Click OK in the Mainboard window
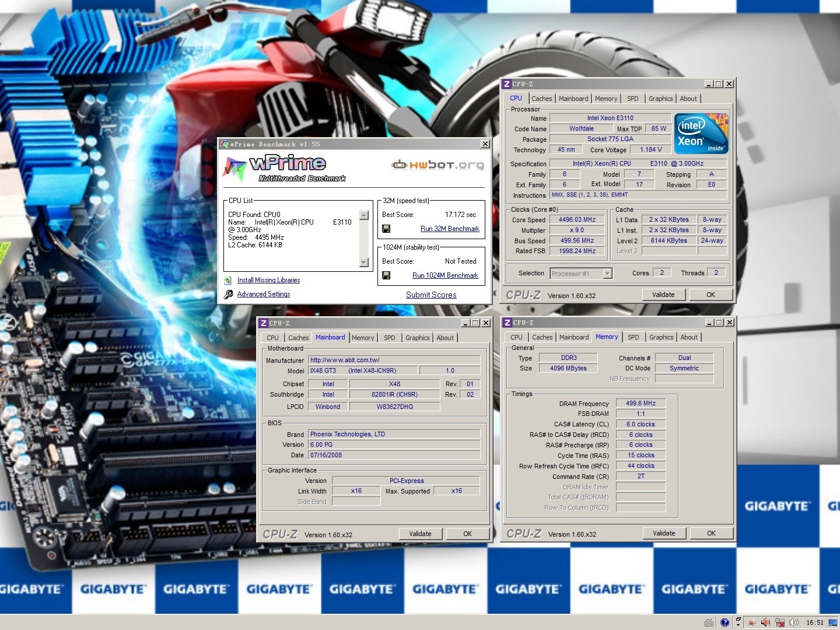 coord(467,534)
